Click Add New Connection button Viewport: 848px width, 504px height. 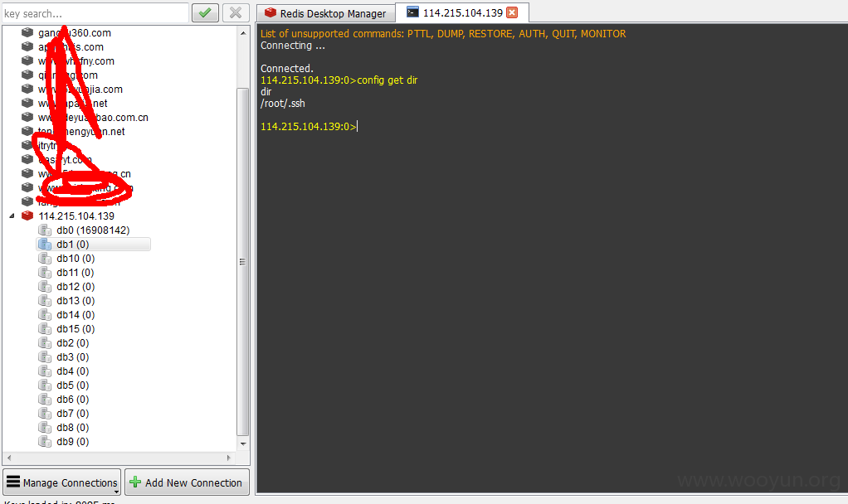188,482
